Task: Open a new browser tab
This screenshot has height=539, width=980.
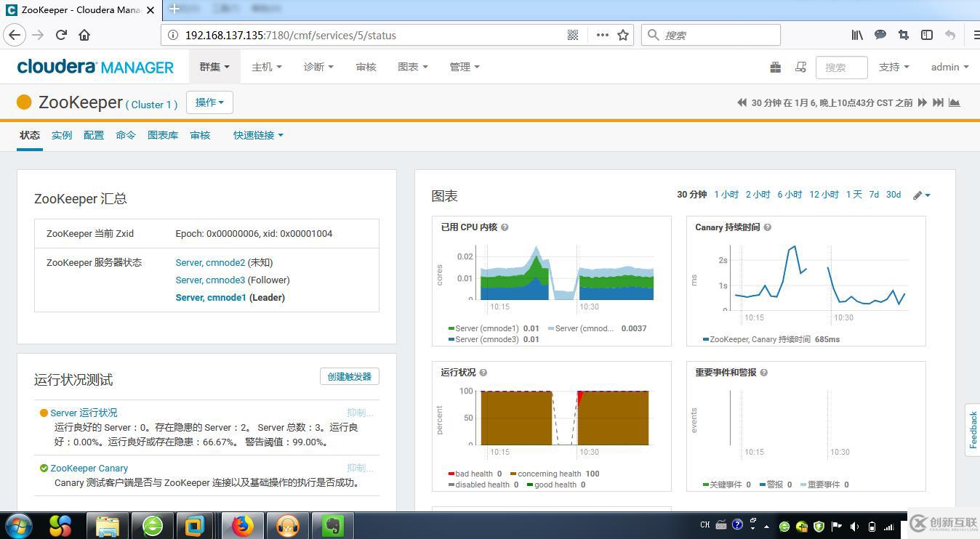Action: pyautogui.click(x=174, y=9)
